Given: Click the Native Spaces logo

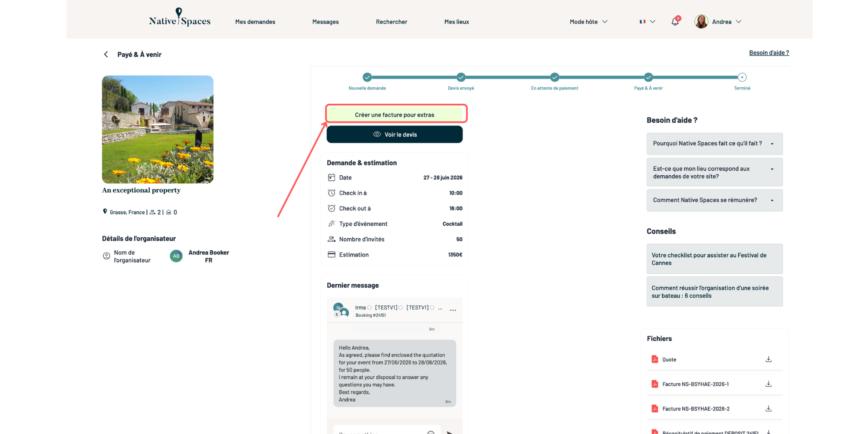Looking at the screenshot, I should point(180,17).
